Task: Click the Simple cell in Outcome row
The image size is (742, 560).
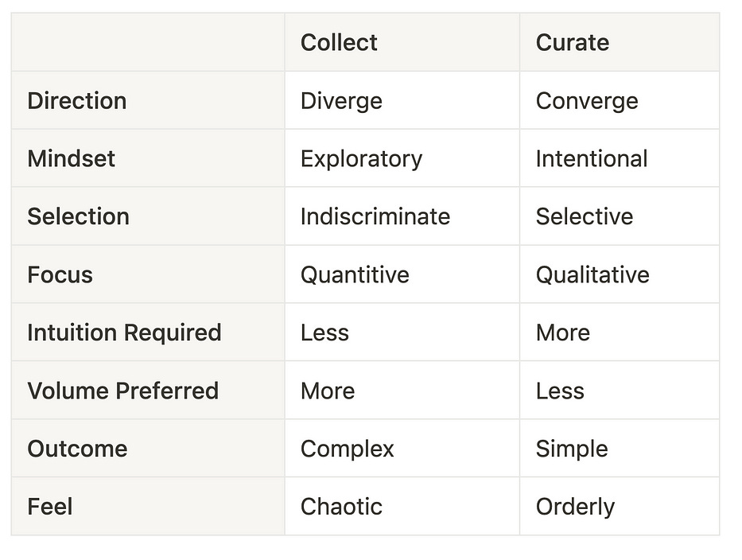Action: (620, 449)
